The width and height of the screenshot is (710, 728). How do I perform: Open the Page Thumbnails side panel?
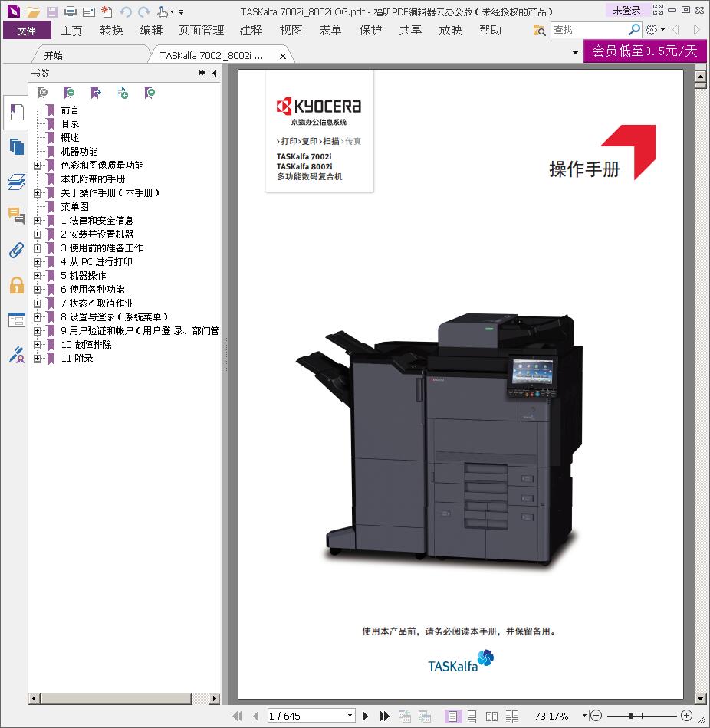(x=16, y=146)
